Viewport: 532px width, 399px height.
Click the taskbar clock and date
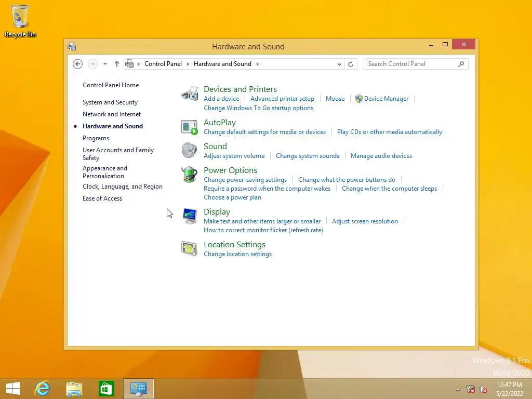(x=509, y=389)
